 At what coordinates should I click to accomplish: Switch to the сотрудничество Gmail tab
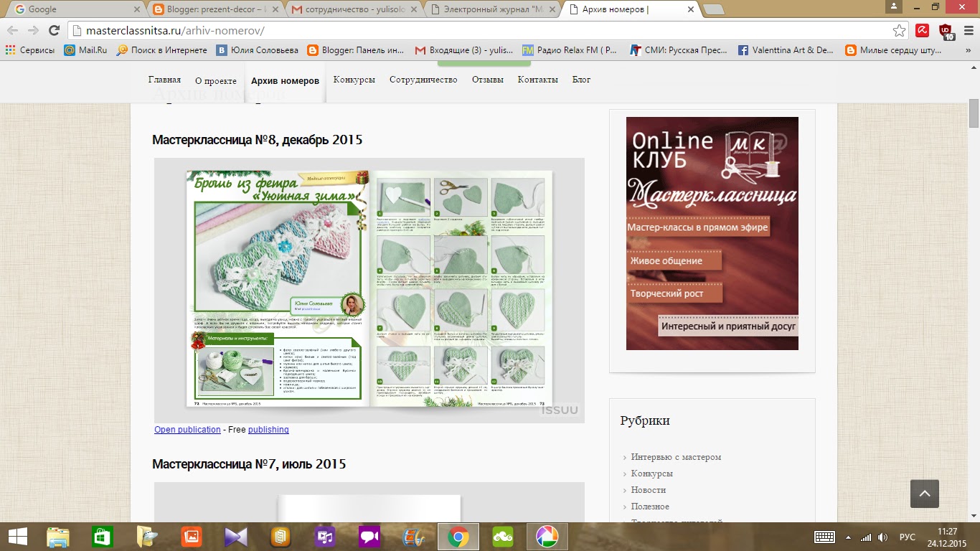tap(354, 9)
